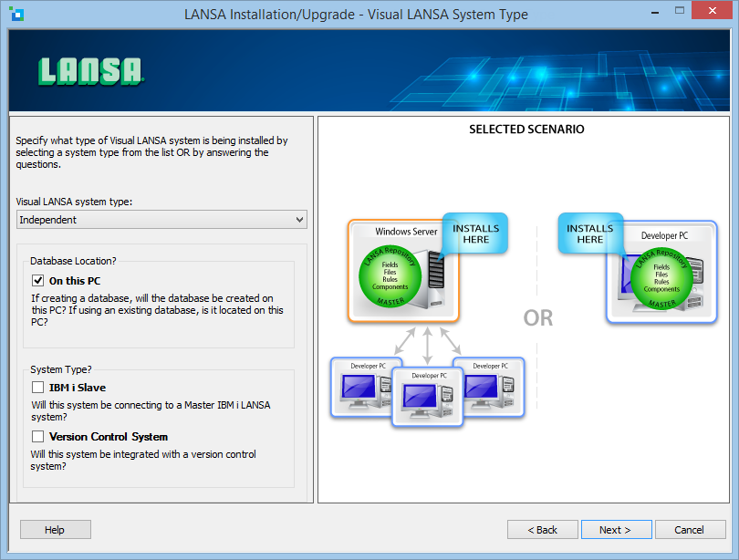Uncheck the On this PC checkbox
Viewport: 739px width, 560px height.
(x=37, y=281)
